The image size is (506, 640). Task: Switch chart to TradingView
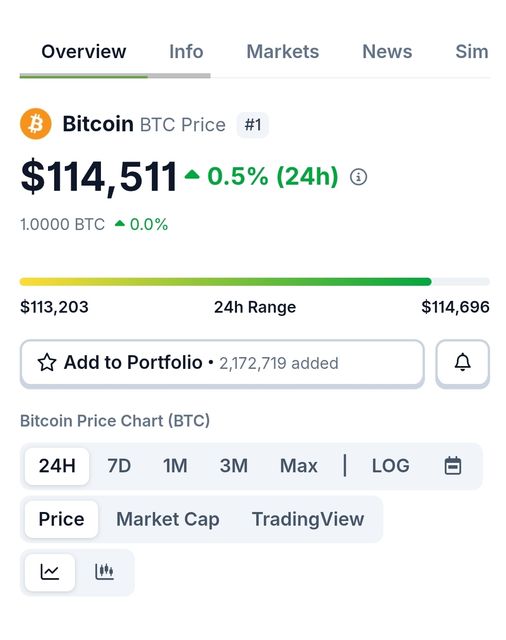[308, 519]
